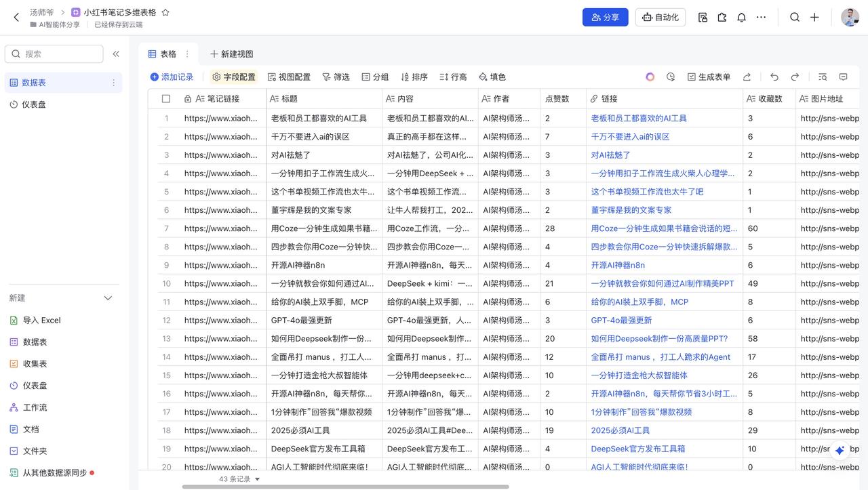Screen dimensions: 868x490
Task: Collapse the sidebar with double chevron
Action: (x=116, y=54)
